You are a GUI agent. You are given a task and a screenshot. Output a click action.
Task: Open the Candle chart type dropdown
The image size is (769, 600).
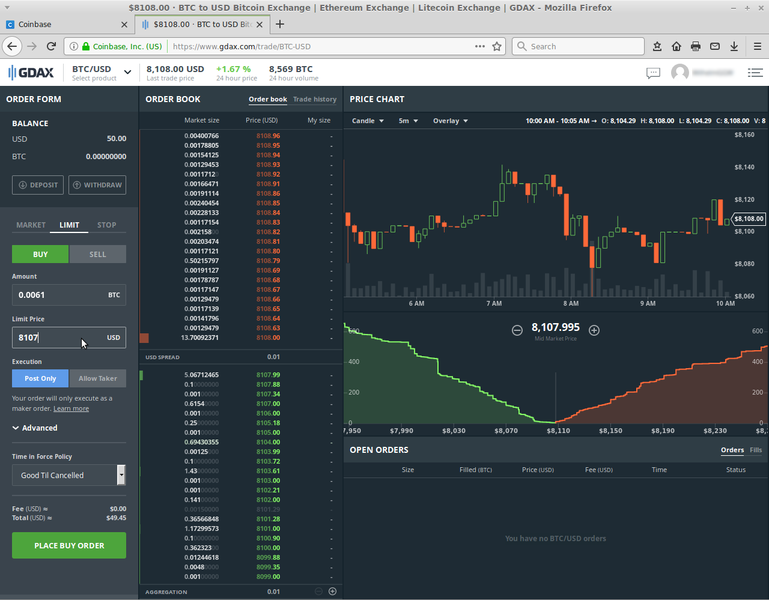368,121
